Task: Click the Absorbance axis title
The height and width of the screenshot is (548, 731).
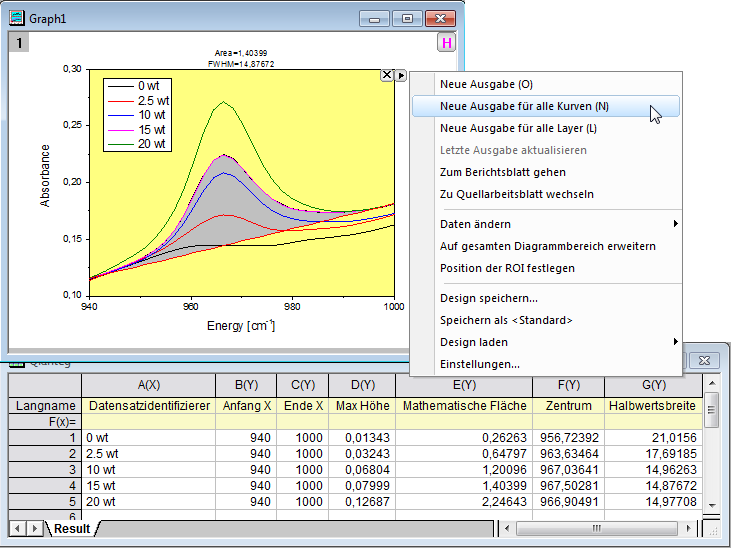Action: click(45, 176)
